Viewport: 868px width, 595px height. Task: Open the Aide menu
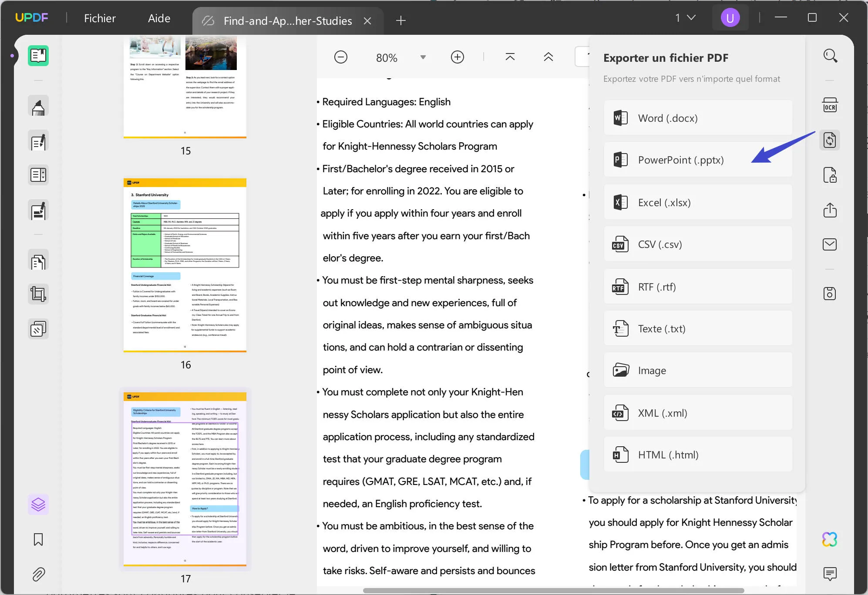(x=159, y=18)
